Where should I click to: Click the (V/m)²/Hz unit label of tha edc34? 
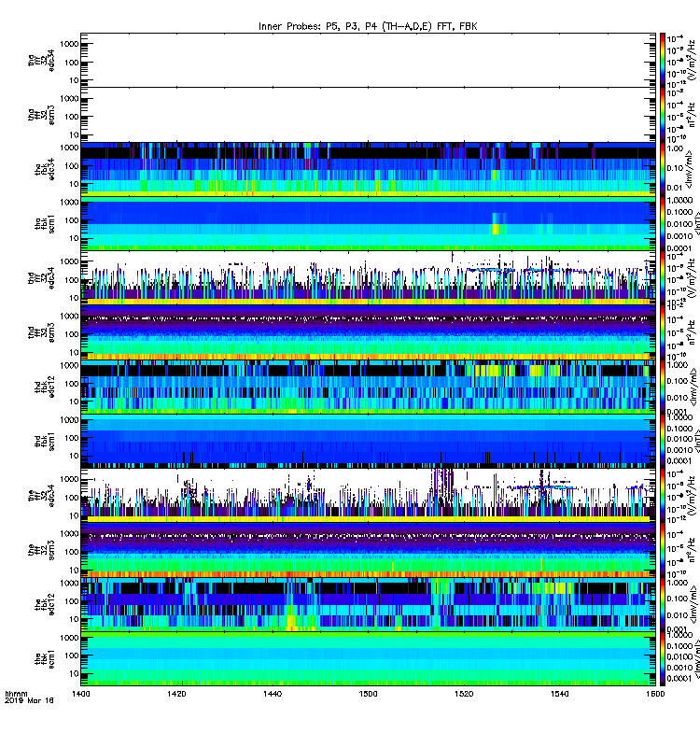coord(692,59)
